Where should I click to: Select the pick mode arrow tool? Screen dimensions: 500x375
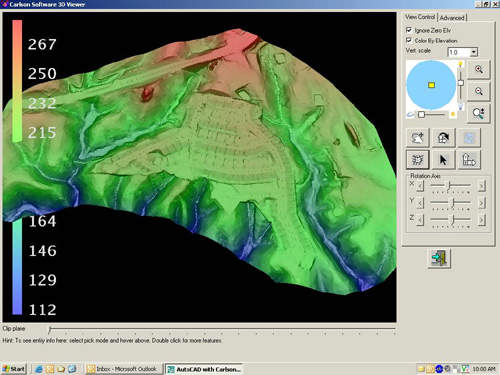click(x=443, y=160)
